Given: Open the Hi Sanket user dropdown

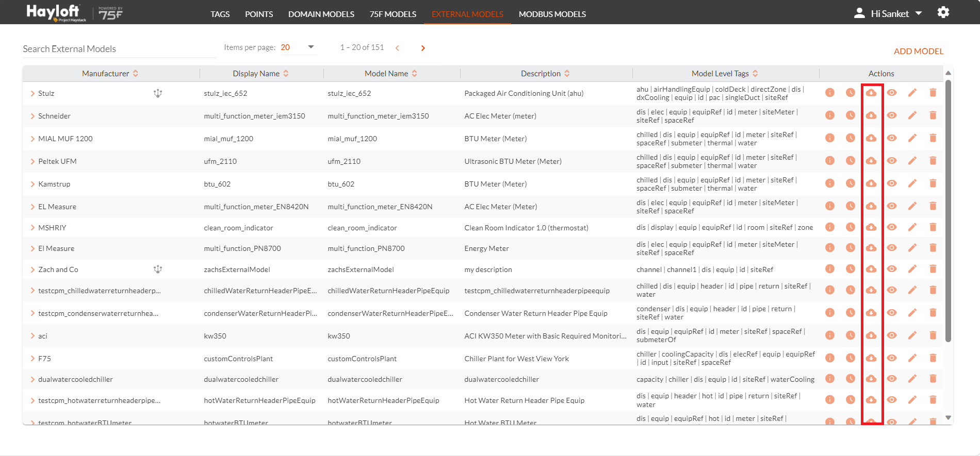Looking at the screenshot, I should point(896,14).
